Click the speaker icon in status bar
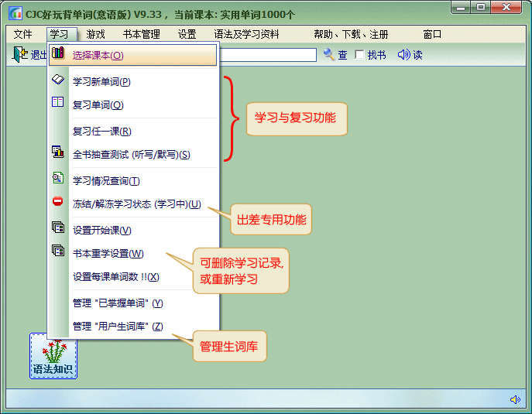The height and width of the screenshot is (414, 532). tap(515, 399)
